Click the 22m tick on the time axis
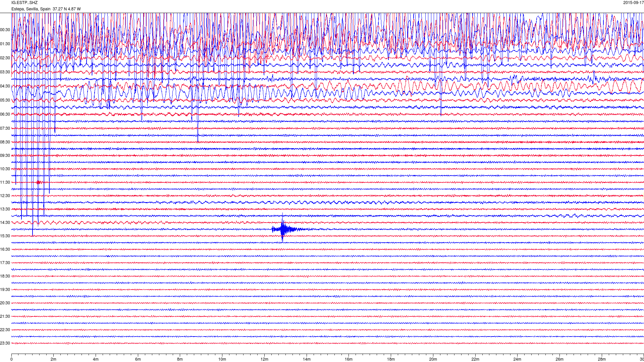The height and width of the screenshot is (362, 644). coord(475,359)
